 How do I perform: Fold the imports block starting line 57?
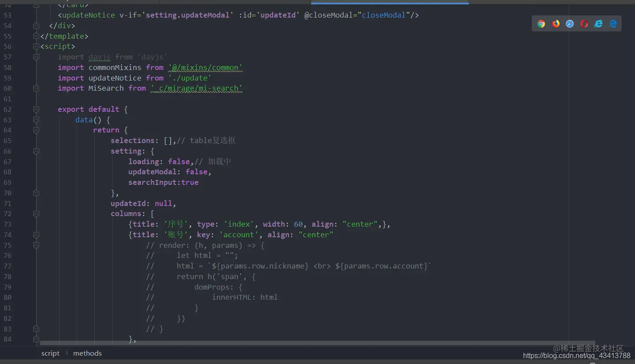point(36,57)
